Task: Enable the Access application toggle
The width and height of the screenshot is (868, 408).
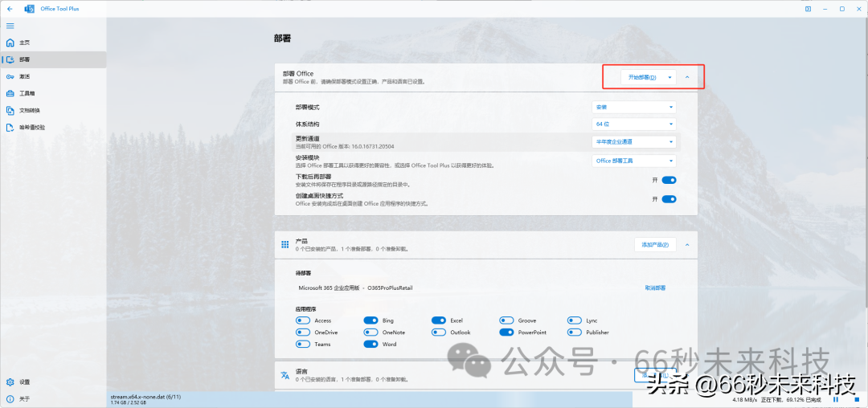Action: (303, 320)
